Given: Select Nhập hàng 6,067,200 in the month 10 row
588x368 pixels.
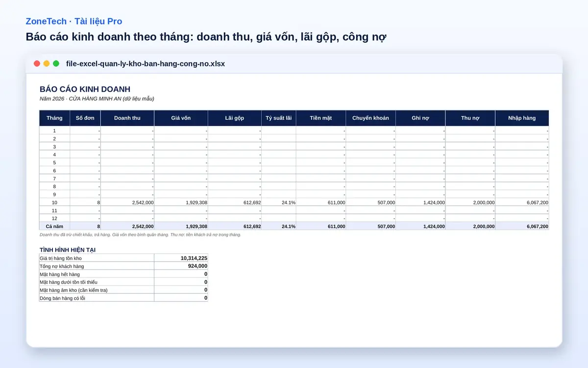Looking at the screenshot, I should 522,202.
